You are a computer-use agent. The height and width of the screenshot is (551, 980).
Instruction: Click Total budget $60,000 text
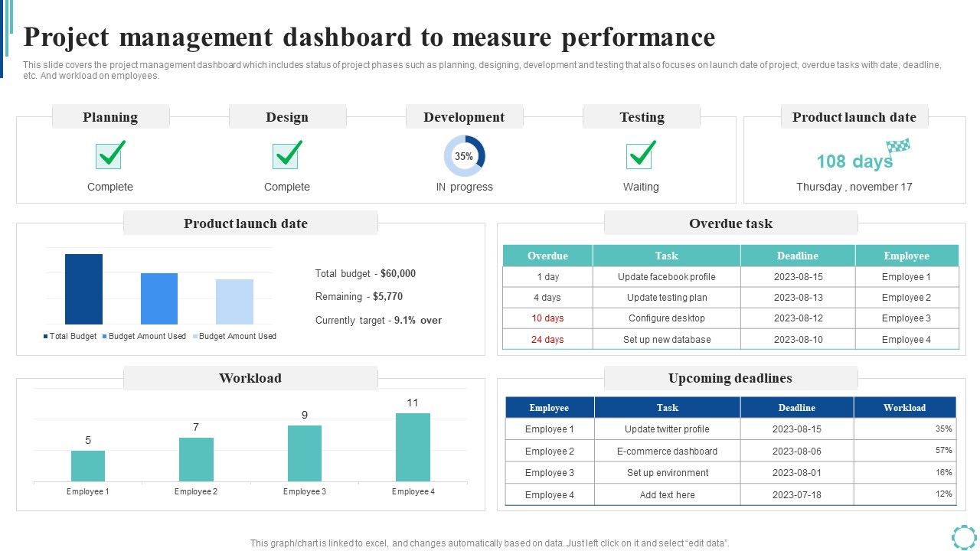click(x=365, y=273)
